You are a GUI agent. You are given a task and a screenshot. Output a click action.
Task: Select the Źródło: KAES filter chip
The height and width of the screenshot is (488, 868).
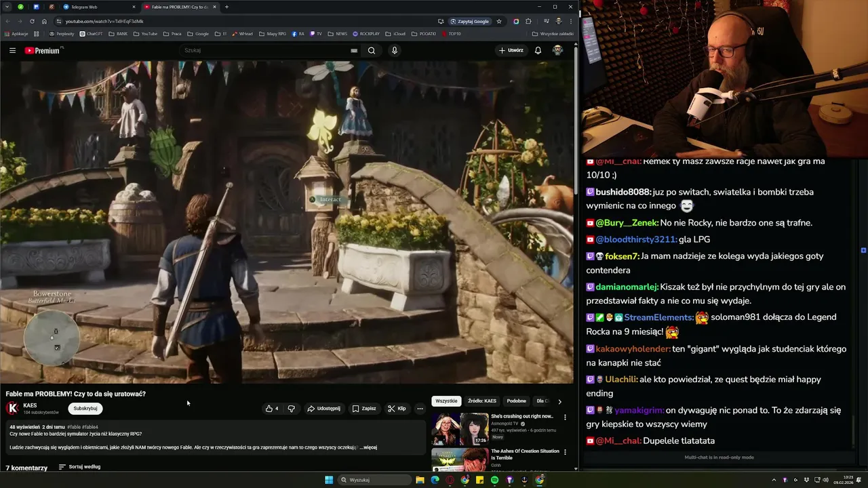482,401
